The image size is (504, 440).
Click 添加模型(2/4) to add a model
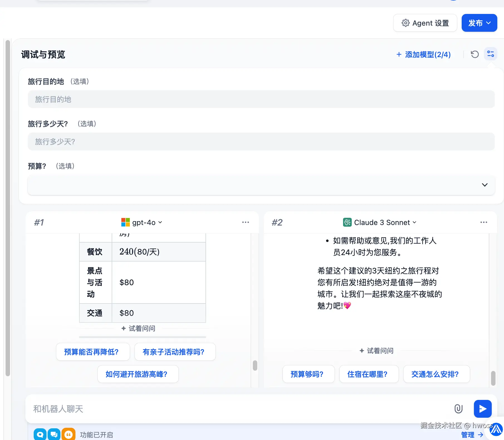click(424, 55)
